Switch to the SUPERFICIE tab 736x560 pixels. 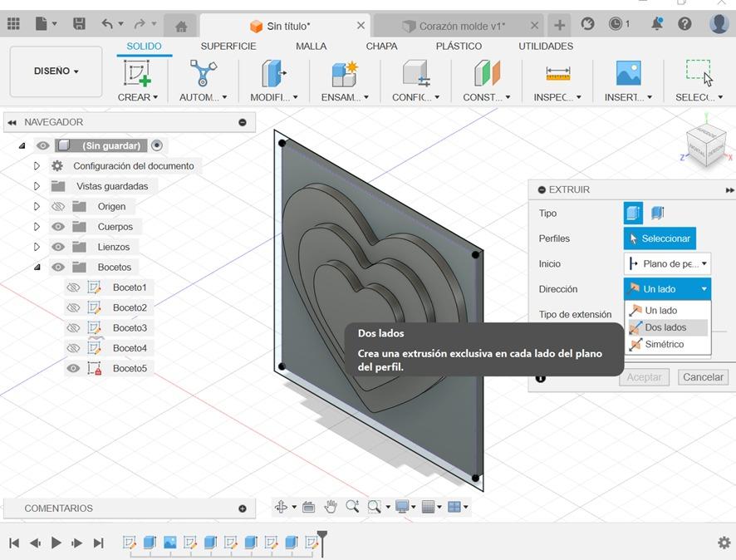[x=228, y=47]
